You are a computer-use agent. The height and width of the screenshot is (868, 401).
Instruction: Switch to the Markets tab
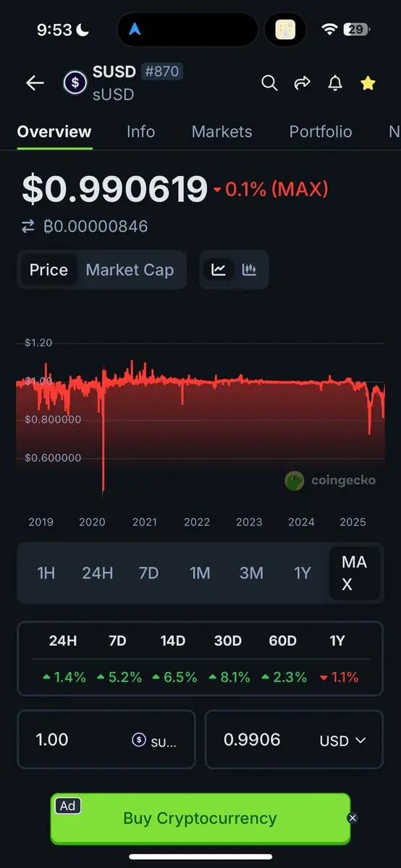(221, 131)
